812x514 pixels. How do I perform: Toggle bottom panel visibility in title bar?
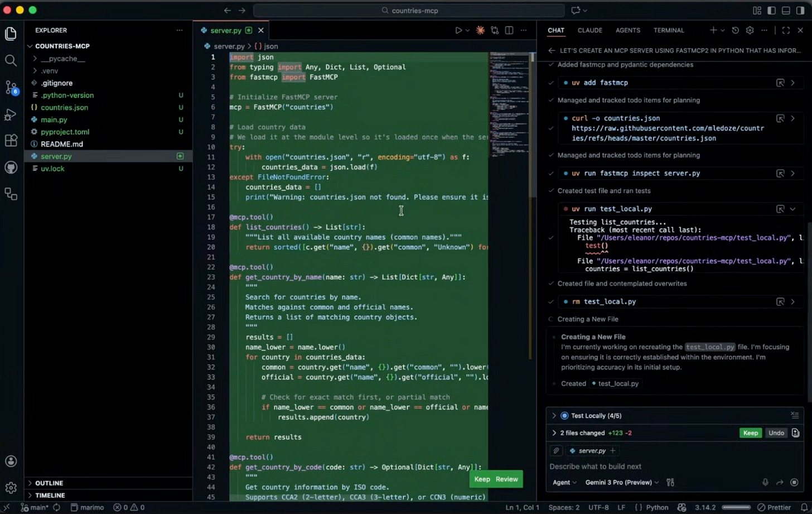[786, 11]
